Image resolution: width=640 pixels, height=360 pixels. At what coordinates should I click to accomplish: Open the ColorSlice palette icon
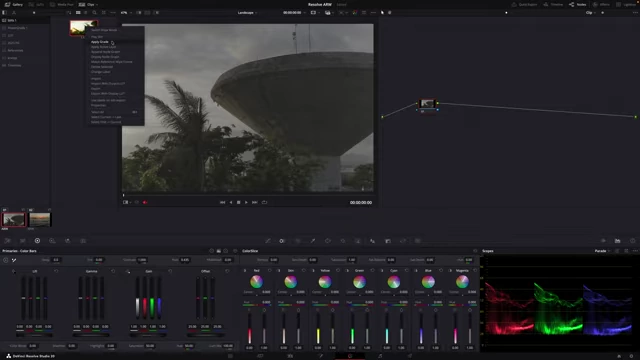(x=282, y=241)
